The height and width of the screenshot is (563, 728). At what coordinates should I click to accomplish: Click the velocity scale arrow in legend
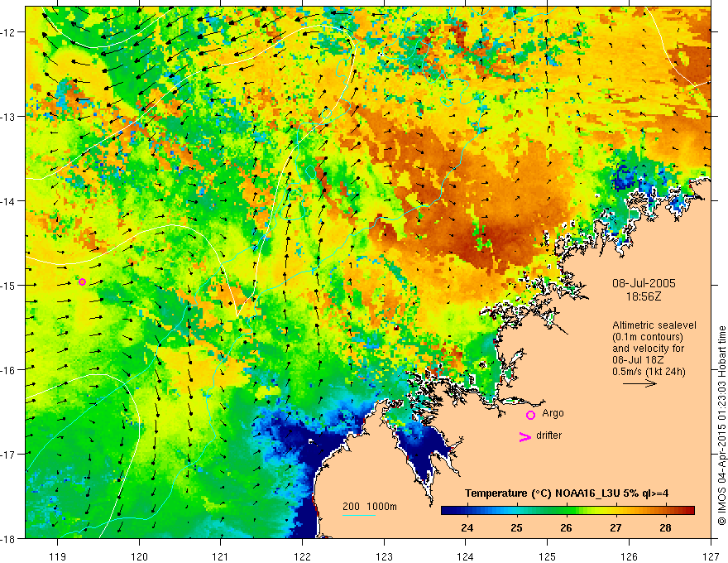pyautogui.click(x=639, y=383)
